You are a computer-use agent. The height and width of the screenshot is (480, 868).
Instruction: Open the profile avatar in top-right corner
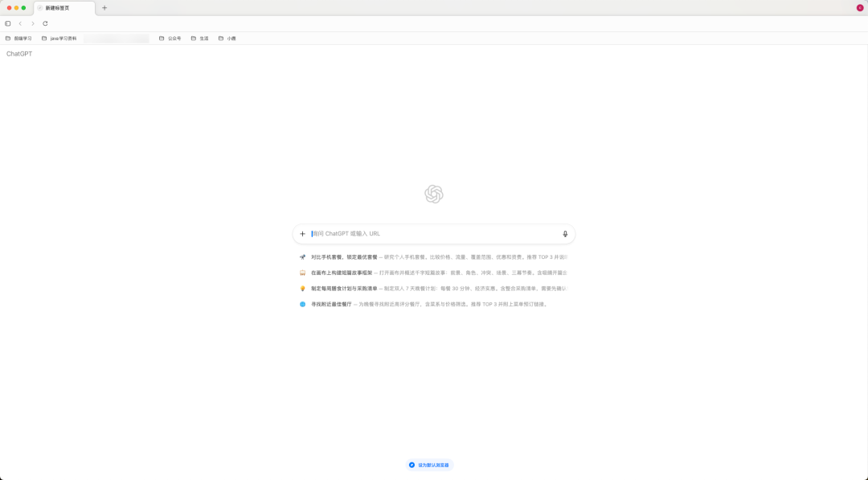pyautogui.click(x=860, y=8)
